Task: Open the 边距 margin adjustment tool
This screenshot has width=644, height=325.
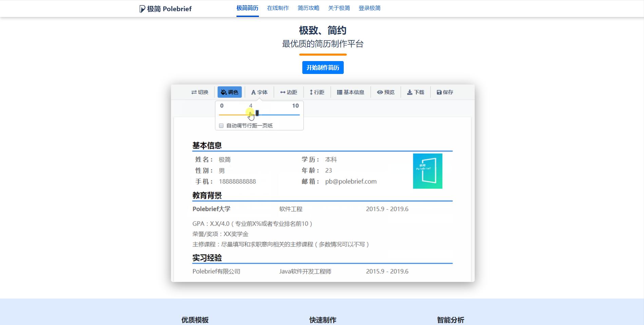Action: coord(289,92)
